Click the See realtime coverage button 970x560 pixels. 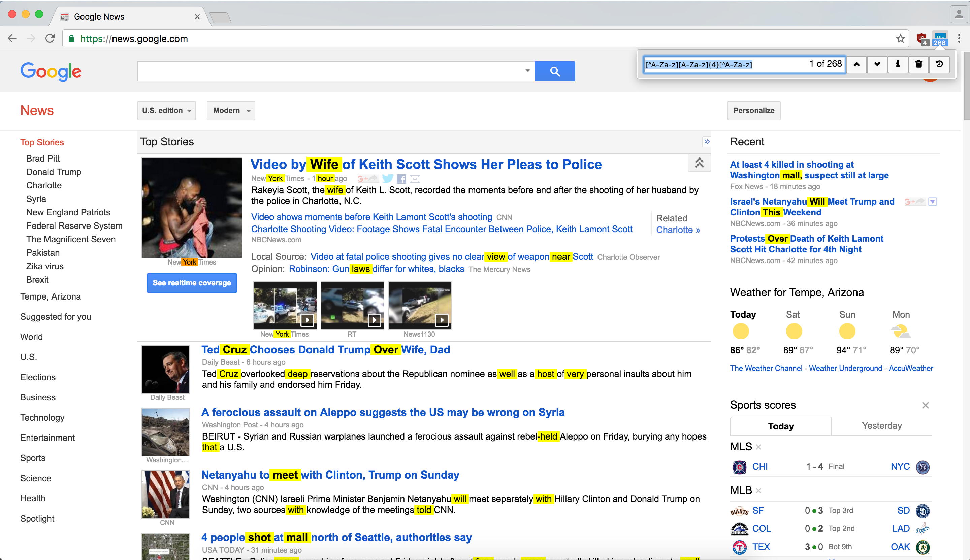[x=192, y=283]
